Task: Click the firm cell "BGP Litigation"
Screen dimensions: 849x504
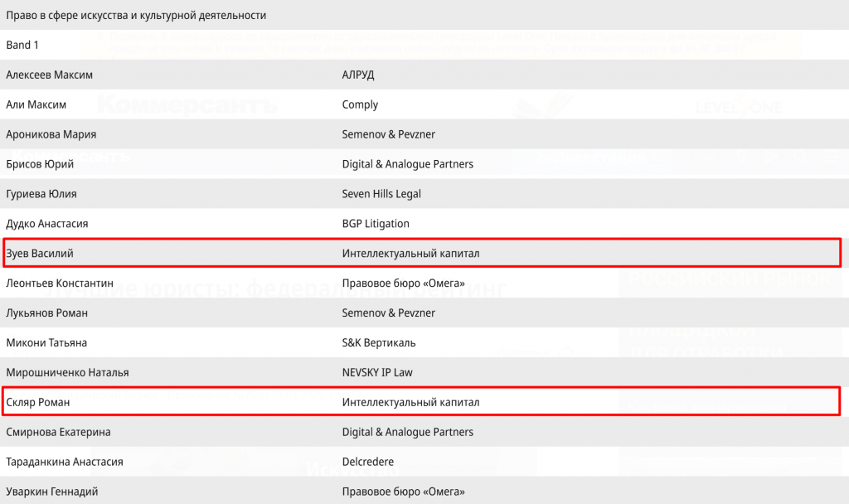Action: [x=376, y=224]
